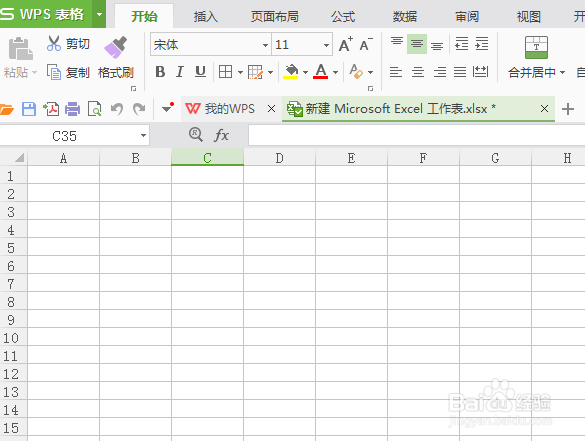The image size is (585, 441).
Task: Open border style dropdown arrow
Action: (x=240, y=72)
